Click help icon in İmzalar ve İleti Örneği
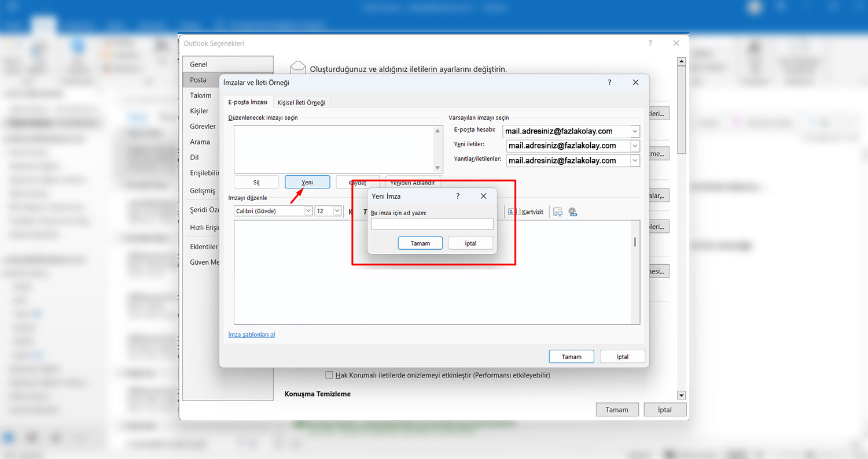Viewport: 868px width, 459px height. click(609, 83)
